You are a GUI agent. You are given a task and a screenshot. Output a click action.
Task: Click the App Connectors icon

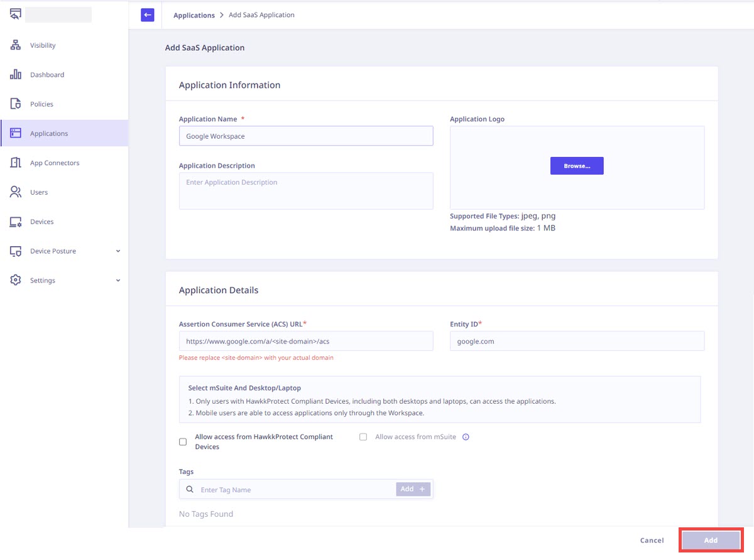click(x=16, y=163)
